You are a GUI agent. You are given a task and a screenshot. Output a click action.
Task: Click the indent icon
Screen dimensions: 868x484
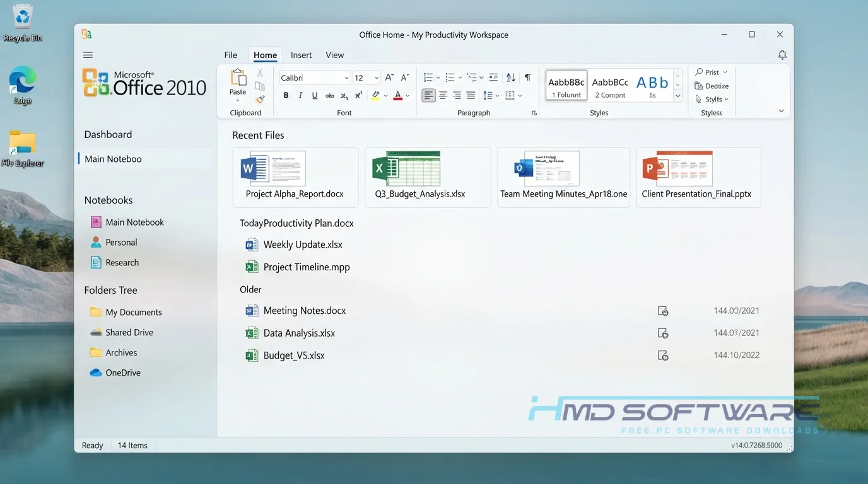point(493,78)
